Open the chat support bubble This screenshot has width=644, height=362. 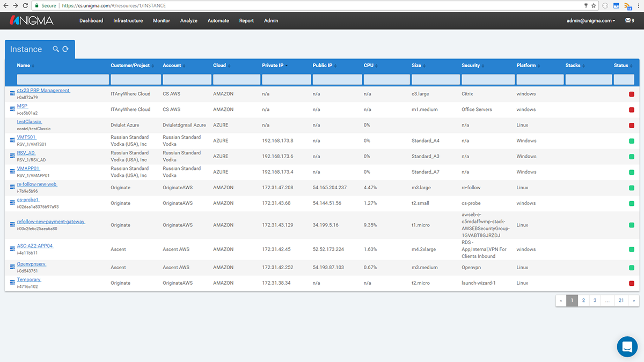coord(627,346)
